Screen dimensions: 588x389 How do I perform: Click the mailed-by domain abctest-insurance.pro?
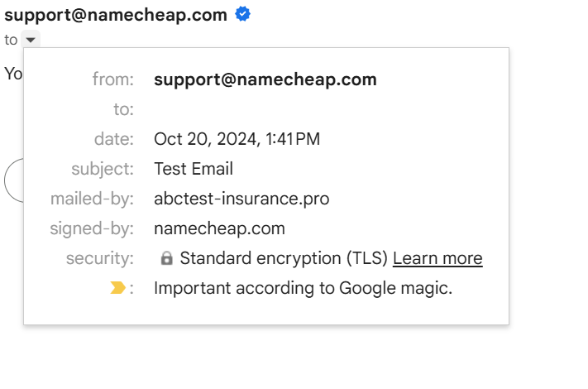click(x=241, y=199)
